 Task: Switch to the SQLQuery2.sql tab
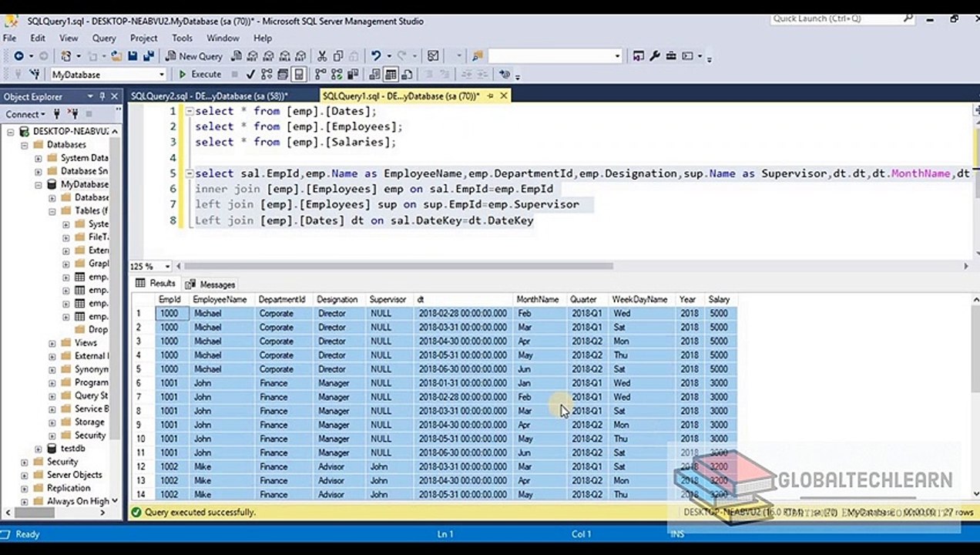209,96
